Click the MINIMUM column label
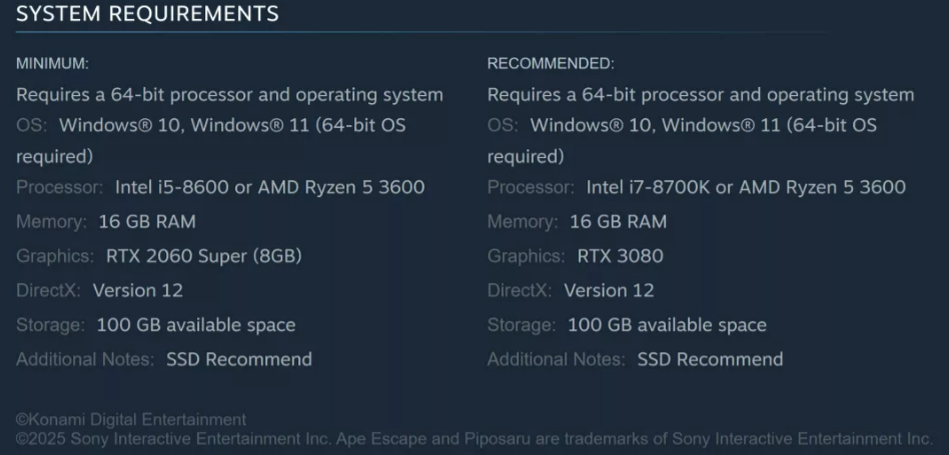This screenshot has height=455, width=949. (x=52, y=64)
